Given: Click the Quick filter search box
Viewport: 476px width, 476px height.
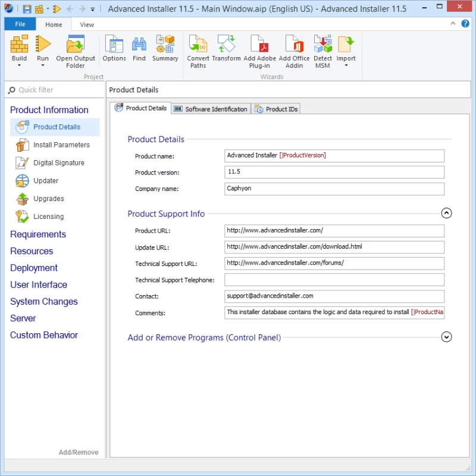Looking at the screenshot, I should tap(55, 90).
